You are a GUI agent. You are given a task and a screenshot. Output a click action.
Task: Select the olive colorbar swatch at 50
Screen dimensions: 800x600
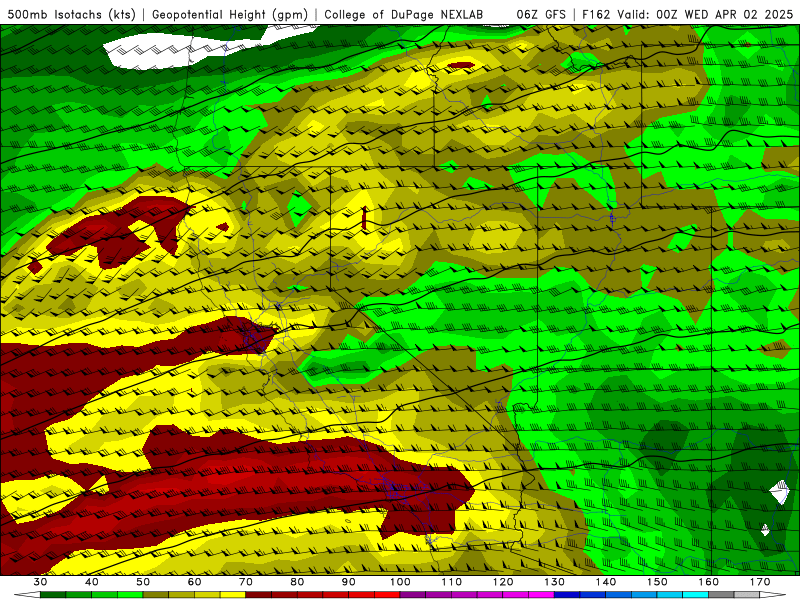[156, 595]
